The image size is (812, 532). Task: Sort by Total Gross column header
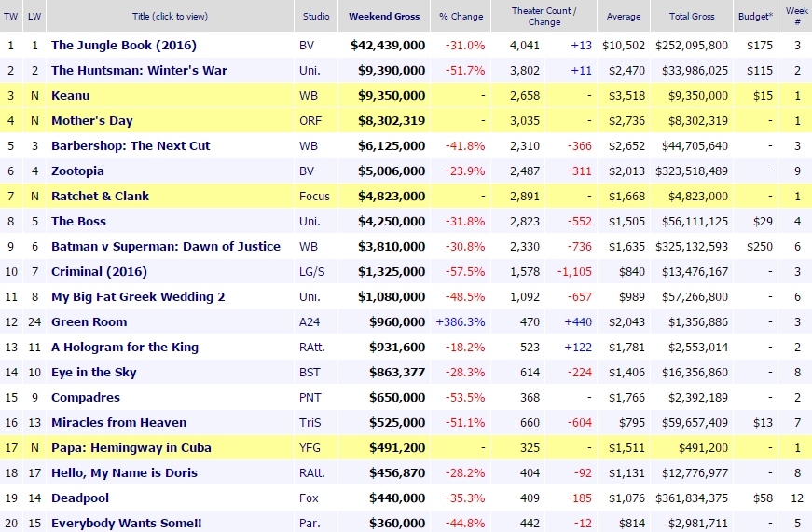(692, 16)
